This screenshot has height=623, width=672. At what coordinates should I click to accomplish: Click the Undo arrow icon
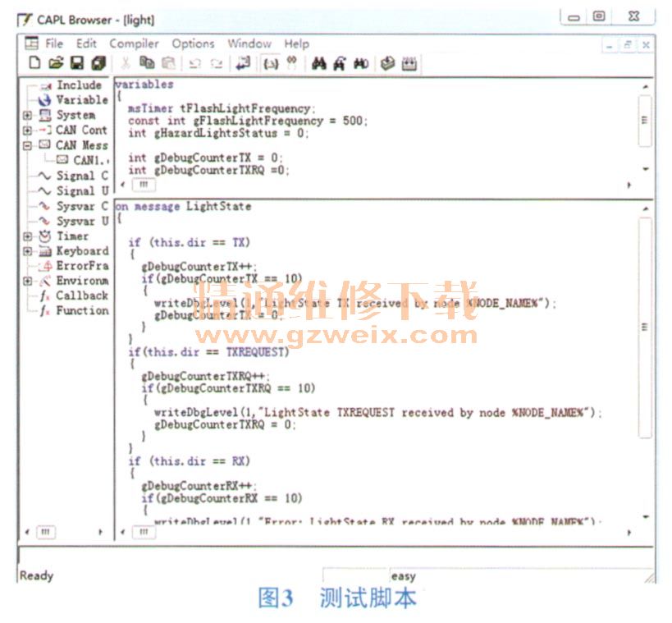(195, 64)
